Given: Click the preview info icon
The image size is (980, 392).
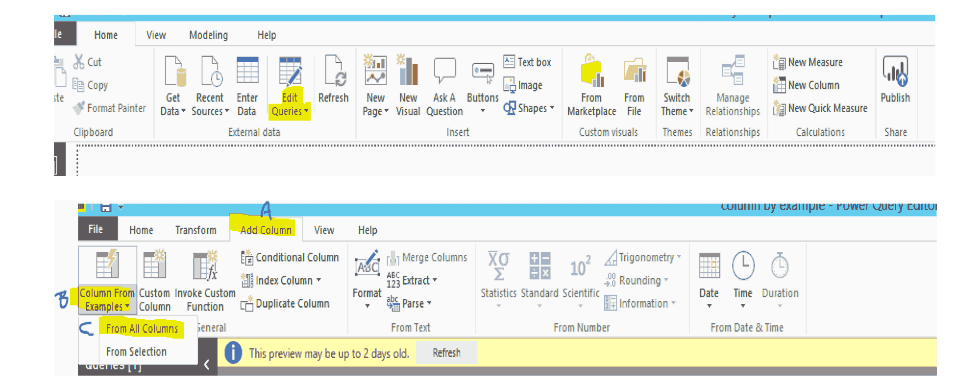Looking at the screenshot, I should tap(233, 353).
